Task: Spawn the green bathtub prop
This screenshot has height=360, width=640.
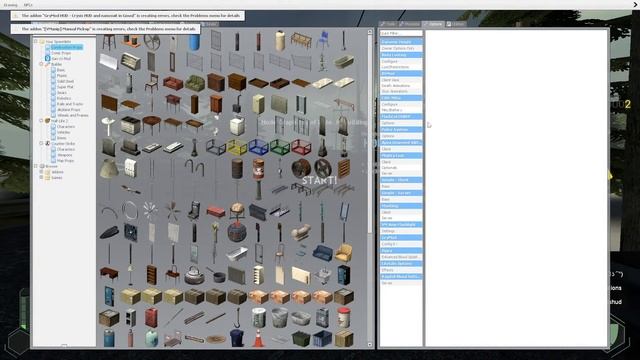Action: [344, 62]
